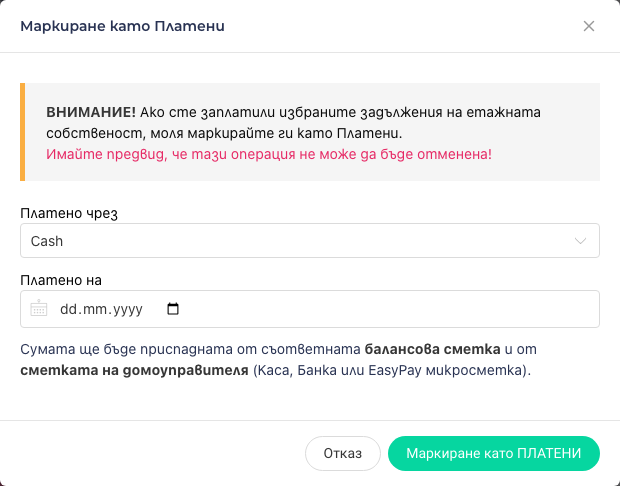Click the bold балансова сметка text

click(x=433, y=349)
